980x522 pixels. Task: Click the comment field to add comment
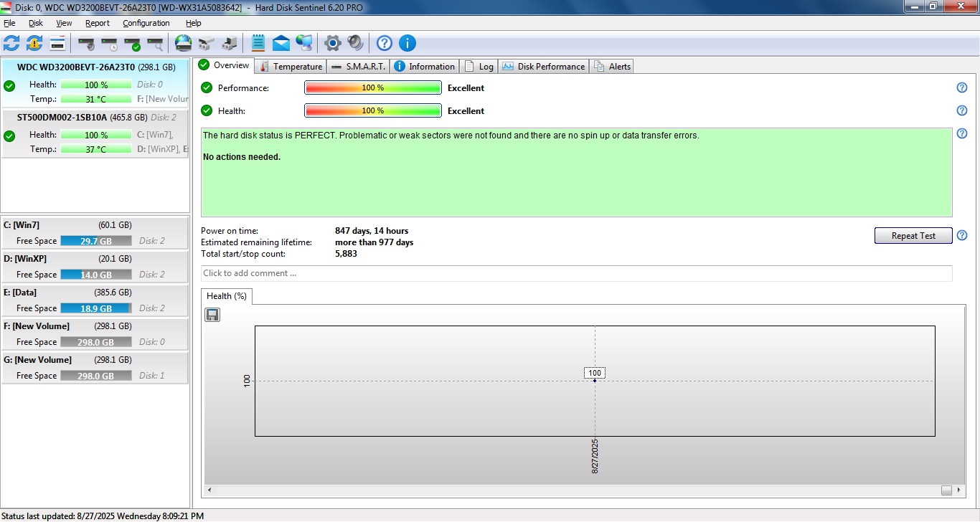pyautogui.click(x=577, y=273)
